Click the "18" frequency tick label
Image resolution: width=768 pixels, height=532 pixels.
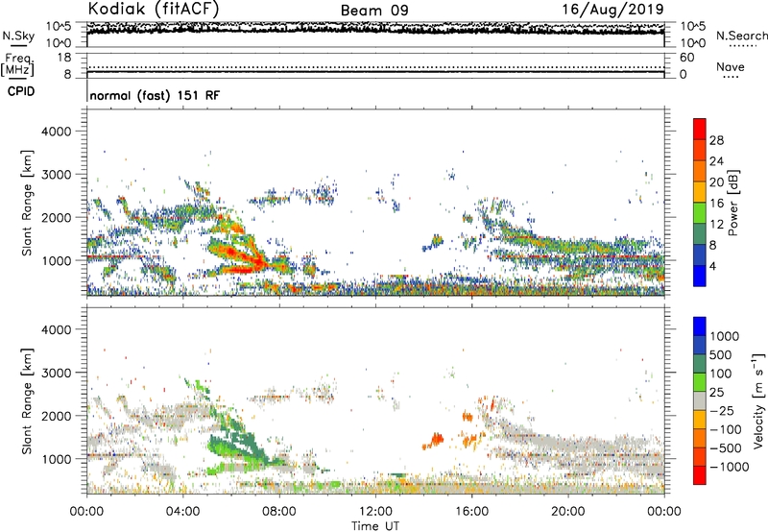point(64,58)
